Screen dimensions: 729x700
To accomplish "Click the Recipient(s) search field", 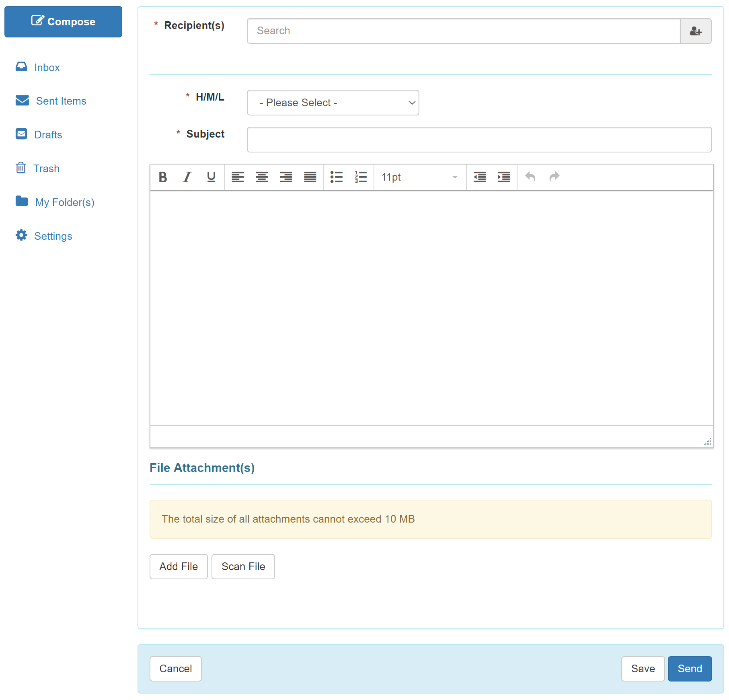I will coord(464,31).
